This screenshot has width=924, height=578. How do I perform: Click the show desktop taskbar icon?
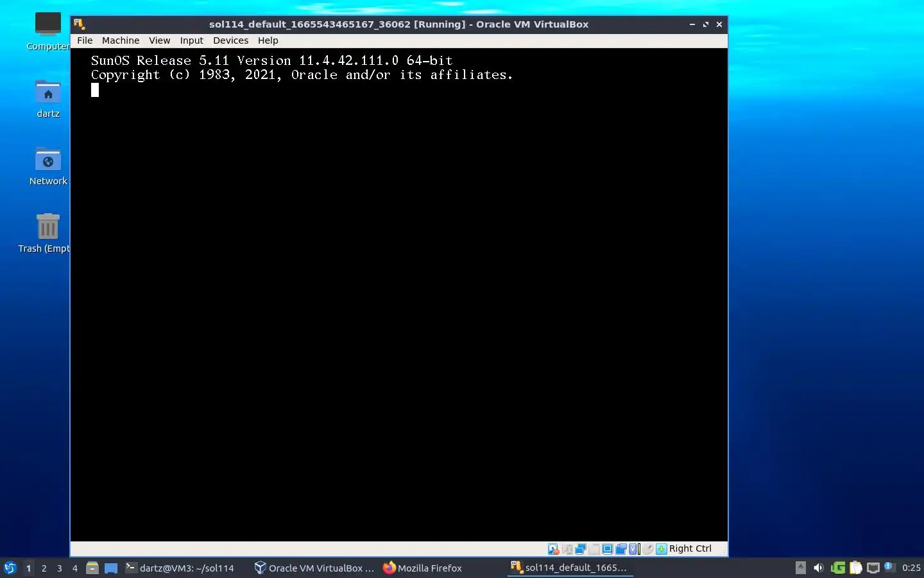tap(111, 568)
